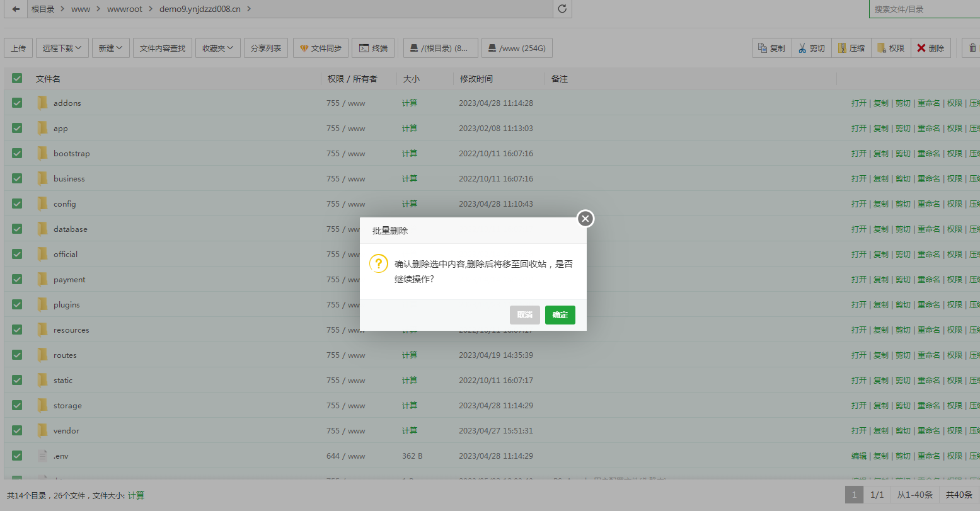The height and width of the screenshot is (511, 980).
Task: Click wwwroot in the breadcrumb path
Action: tap(124, 9)
